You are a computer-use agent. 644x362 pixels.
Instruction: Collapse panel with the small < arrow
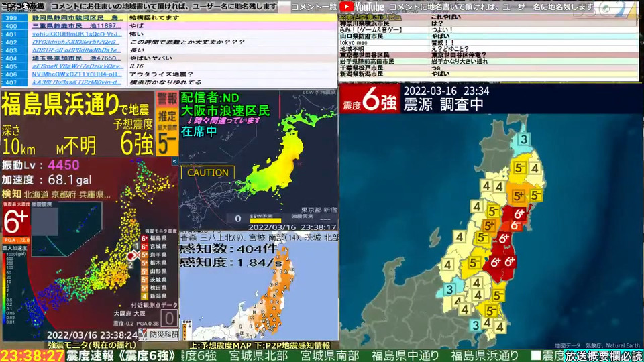174,162
